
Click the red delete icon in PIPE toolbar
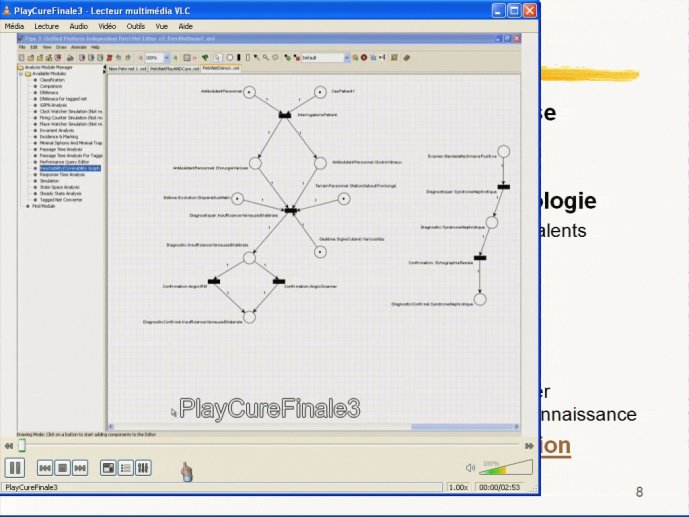tap(109, 58)
